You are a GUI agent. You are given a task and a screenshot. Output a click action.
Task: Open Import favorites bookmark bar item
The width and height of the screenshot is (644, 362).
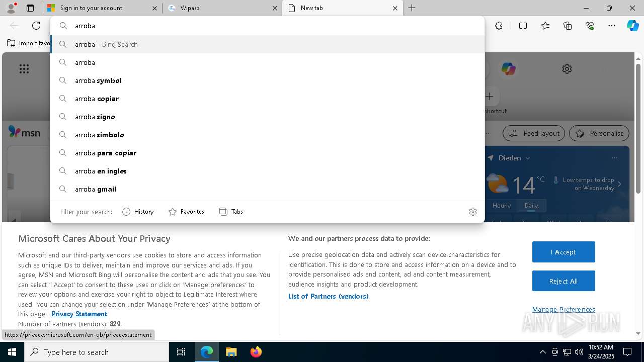click(29, 43)
